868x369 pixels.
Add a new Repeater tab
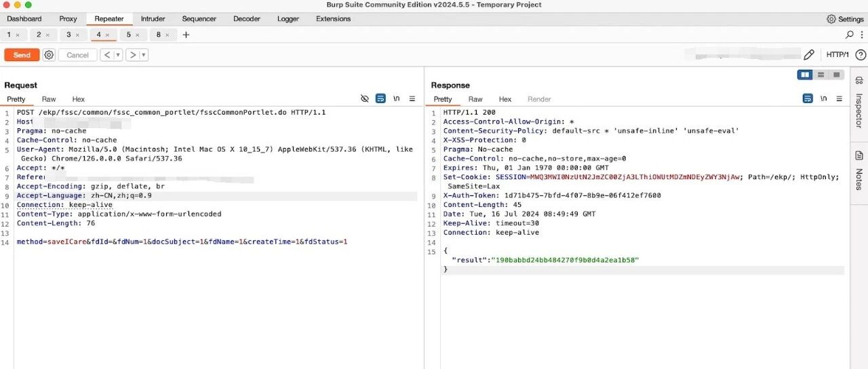tap(186, 35)
